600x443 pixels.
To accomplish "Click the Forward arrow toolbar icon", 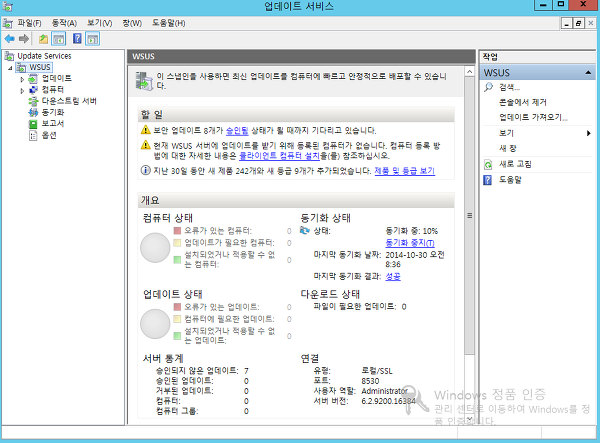I will coord(24,39).
